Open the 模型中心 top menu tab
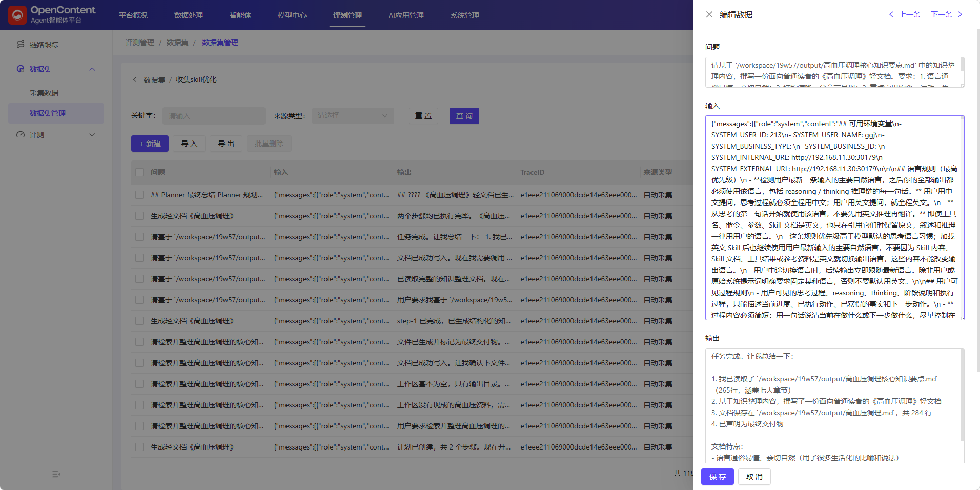Screen dimensions: 980x490 [292, 15]
